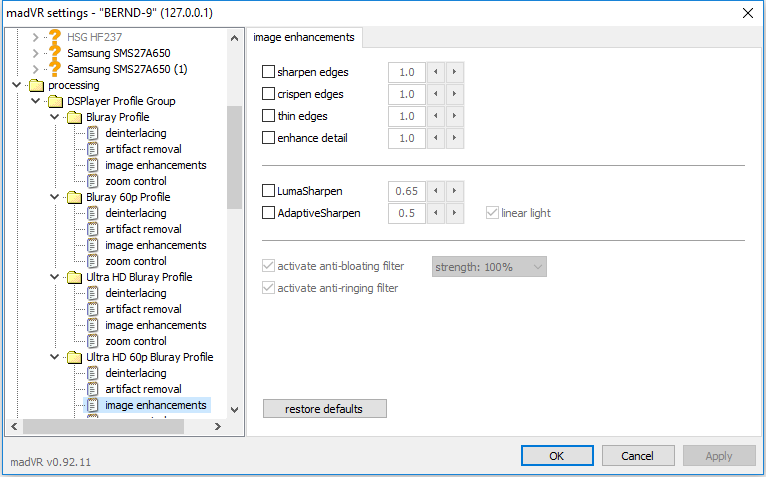Click page icon of Bluray 60p zoom control

click(x=93, y=261)
